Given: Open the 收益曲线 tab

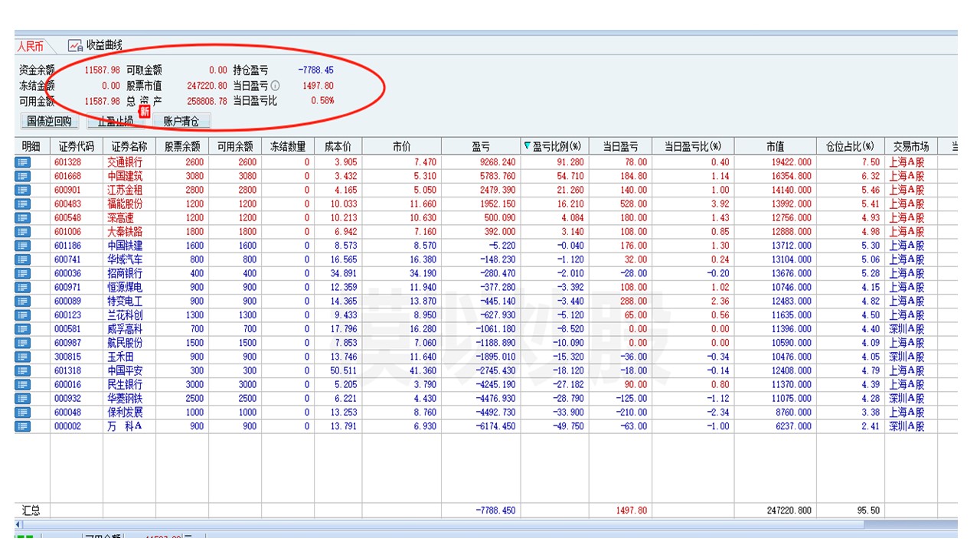Looking at the screenshot, I should tap(96, 46).
